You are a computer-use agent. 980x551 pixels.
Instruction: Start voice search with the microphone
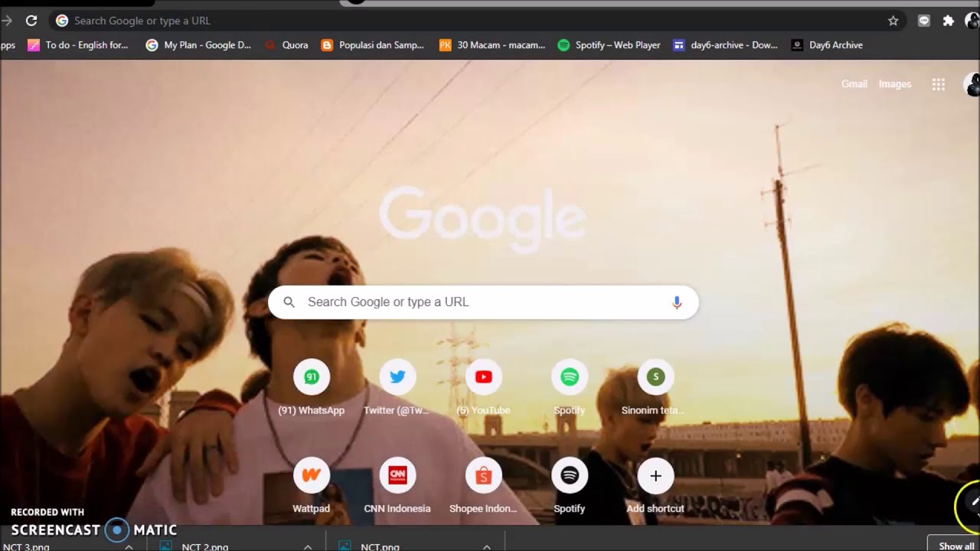677,302
